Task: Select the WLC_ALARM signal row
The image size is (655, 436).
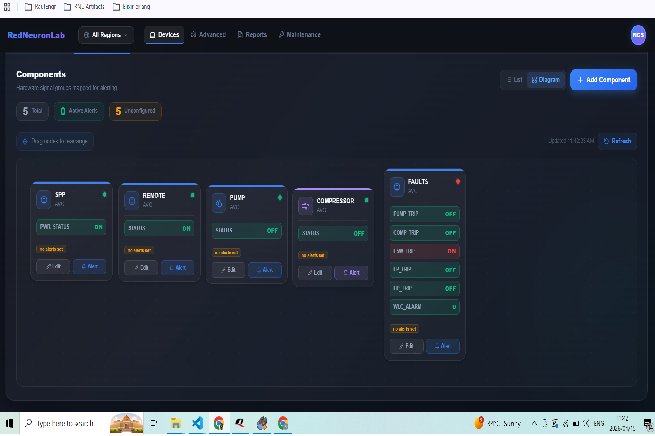Action: pyautogui.click(x=425, y=307)
